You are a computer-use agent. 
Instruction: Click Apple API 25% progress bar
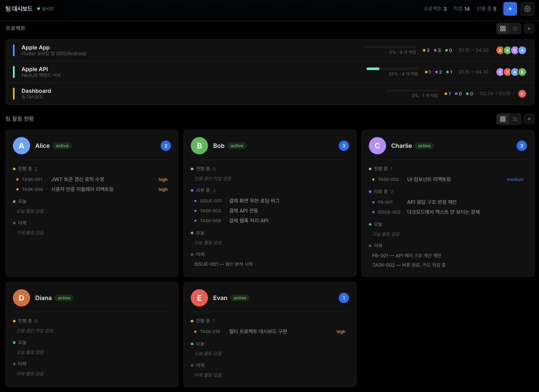click(x=392, y=69)
